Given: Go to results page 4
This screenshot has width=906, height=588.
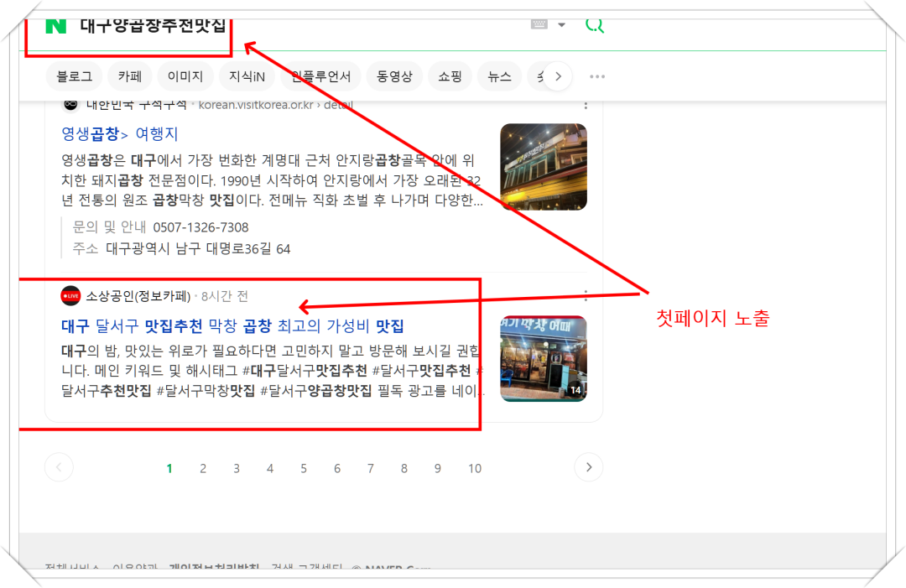Looking at the screenshot, I should click(x=270, y=468).
